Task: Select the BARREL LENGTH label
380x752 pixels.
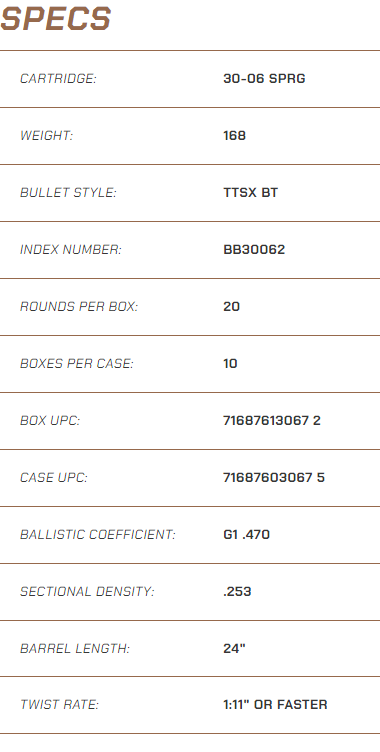Action: [75, 649]
